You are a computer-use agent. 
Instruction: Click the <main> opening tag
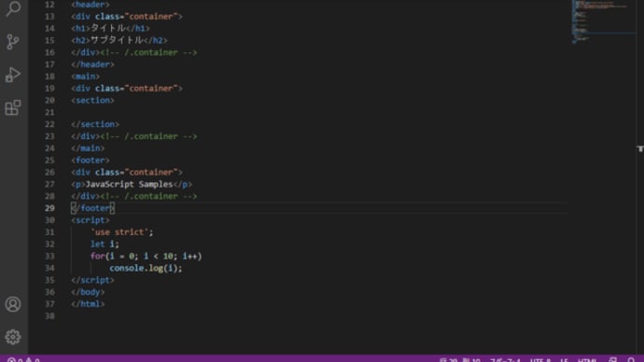tap(86, 77)
